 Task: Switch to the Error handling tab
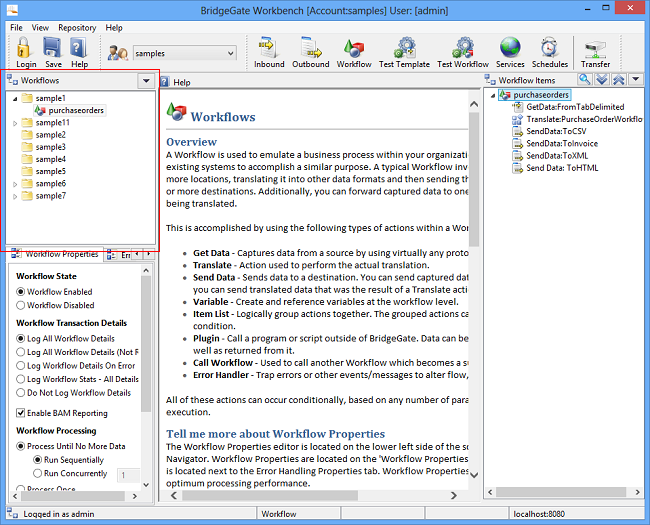pos(119,255)
